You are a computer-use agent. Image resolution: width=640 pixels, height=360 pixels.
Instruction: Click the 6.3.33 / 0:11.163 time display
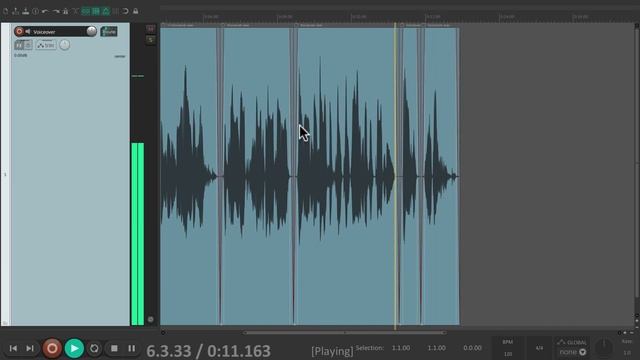(x=208, y=351)
